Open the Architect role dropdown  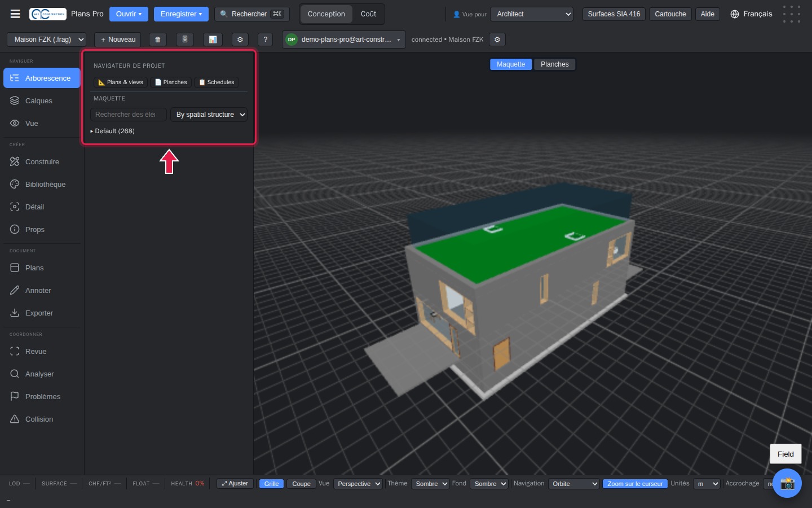click(x=532, y=14)
